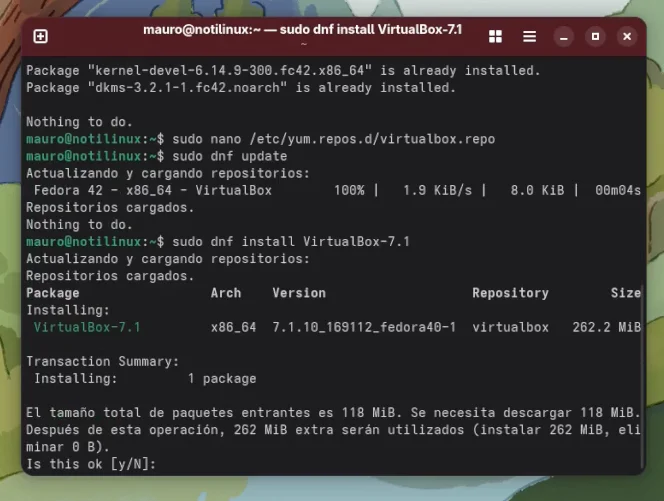Click the 'Is this ok [y/N]:' prompt

[91, 464]
